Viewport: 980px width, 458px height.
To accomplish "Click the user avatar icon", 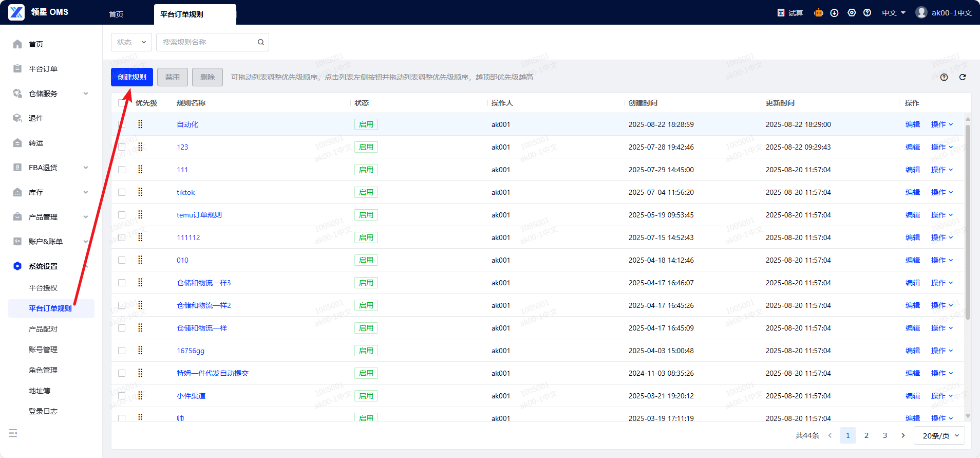I will pyautogui.click(x=921, y=12).
